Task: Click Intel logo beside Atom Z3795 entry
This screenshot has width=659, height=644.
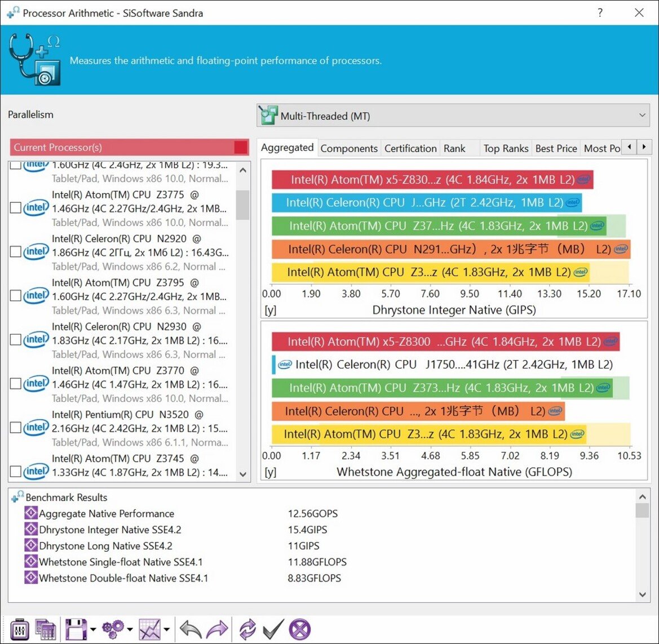Action: click(36, 296)
